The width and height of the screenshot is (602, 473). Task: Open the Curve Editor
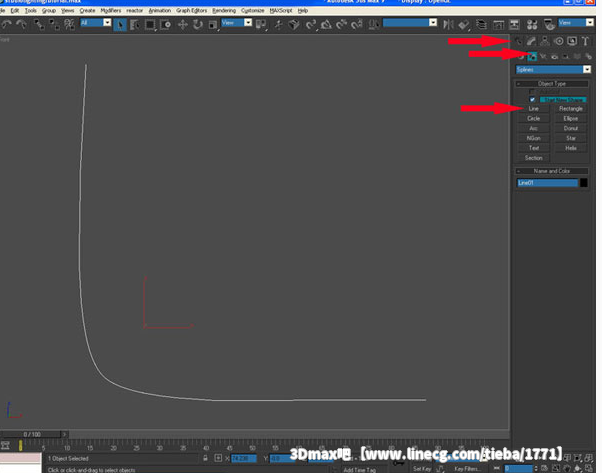point(498,25)
